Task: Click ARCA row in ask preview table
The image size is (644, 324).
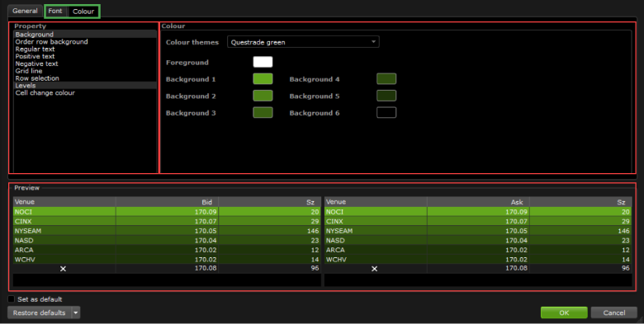Action: click(478, 250)
